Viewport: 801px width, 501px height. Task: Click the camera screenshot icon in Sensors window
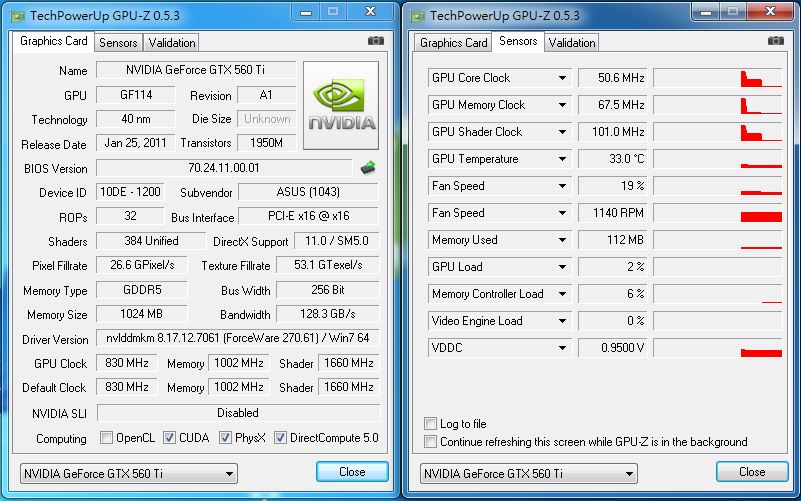coord(776,40)
